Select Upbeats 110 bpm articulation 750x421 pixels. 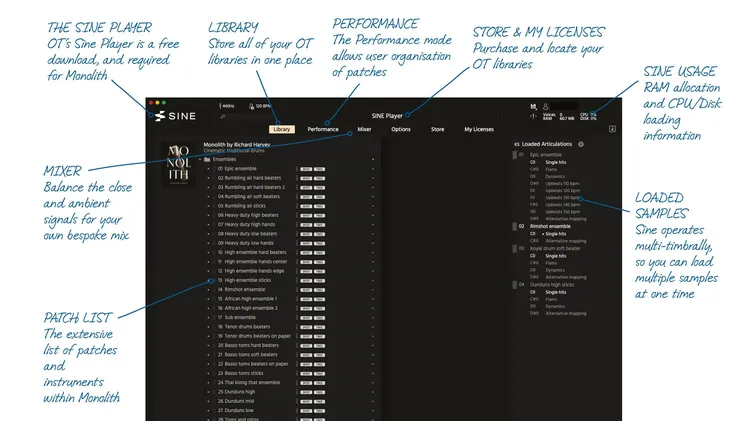point(562,184)
